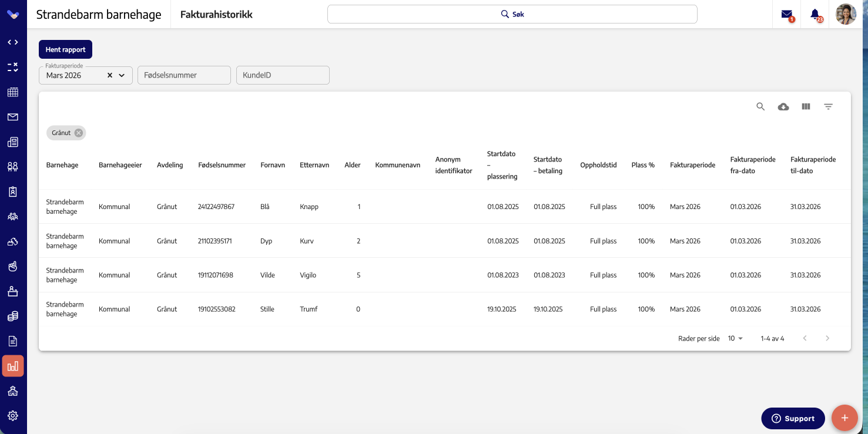
Task: Open the calendar grid sidebar icon
Action: 13,92
